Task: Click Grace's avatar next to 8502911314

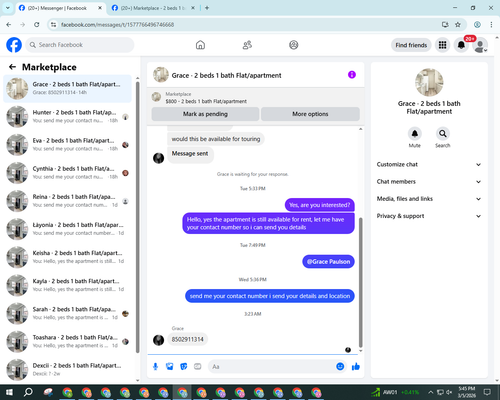Action: coord(158,340)
